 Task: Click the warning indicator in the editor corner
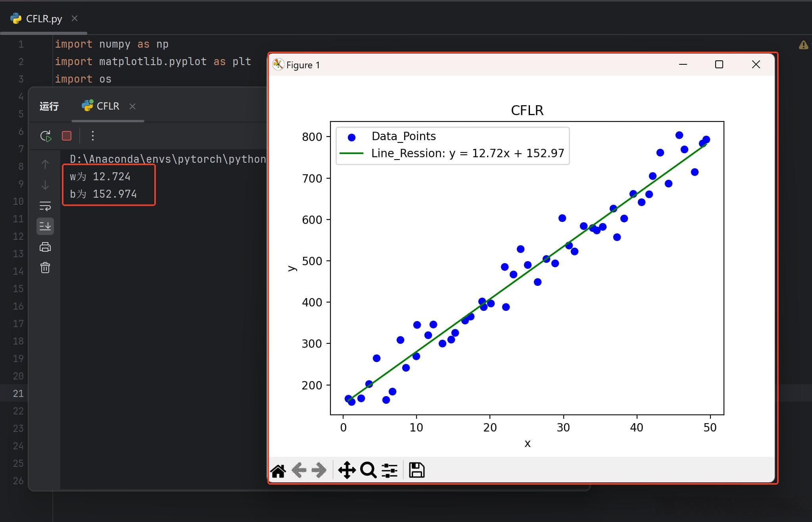point(803,45)
